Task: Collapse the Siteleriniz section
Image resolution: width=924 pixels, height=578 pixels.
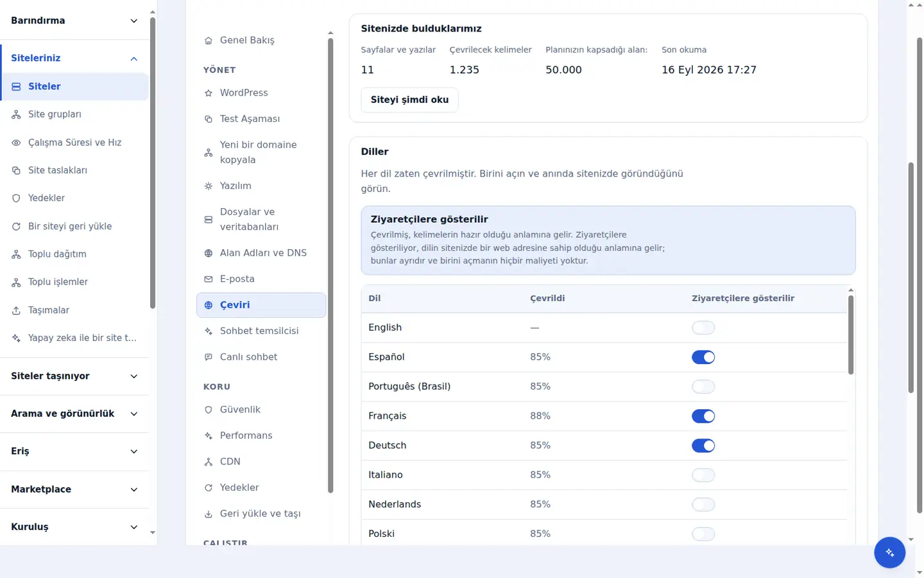Action: coord(74,58)
